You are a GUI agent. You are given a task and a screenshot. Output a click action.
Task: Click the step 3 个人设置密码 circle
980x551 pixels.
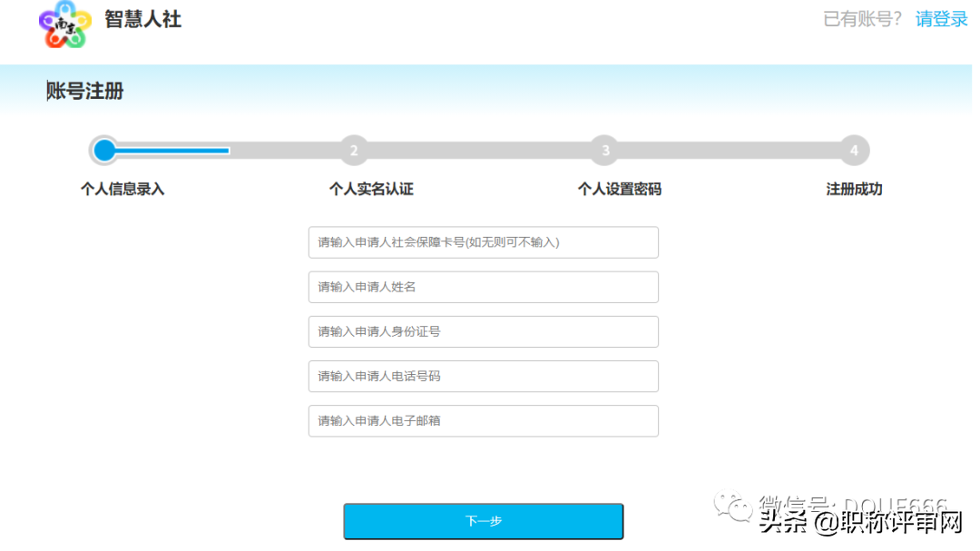pos(604,151)
